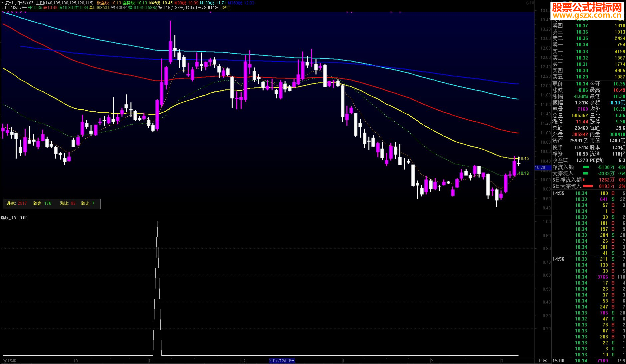626x364 pixels.
Task: Click the 外盘 305942 field
Action: point(570,135)
